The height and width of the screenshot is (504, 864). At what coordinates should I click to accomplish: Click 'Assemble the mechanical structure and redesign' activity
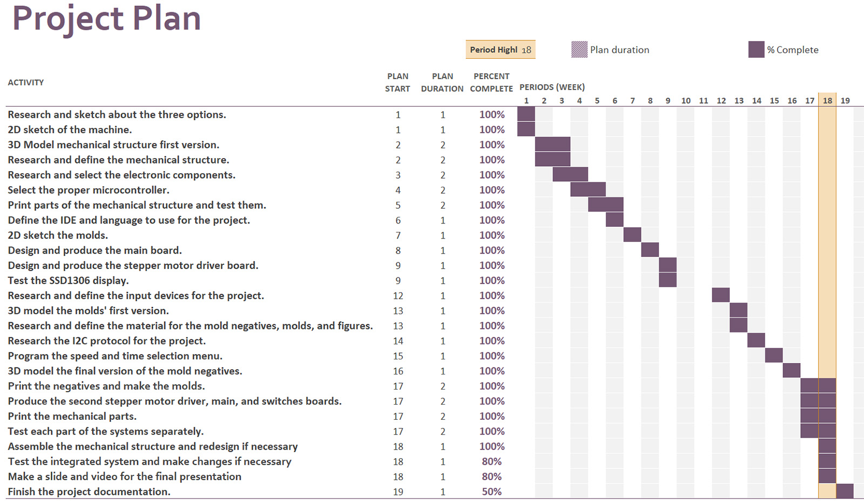pyautogui.click(x=153, y=447)
